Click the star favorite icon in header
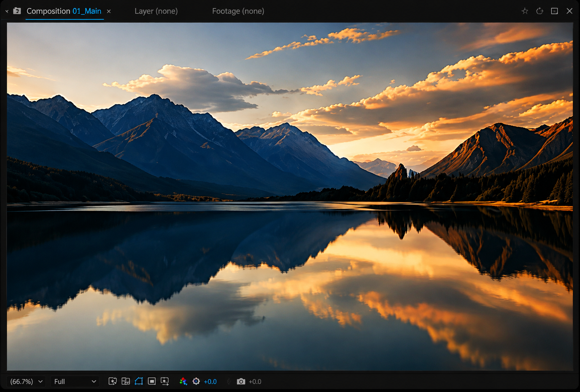Image resolution: width=580 pixels, height=392 pixels. (x=525, y=11)
